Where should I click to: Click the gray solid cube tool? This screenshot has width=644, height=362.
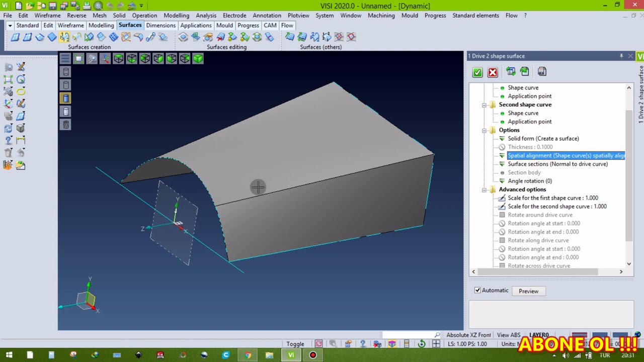point(21,128)
